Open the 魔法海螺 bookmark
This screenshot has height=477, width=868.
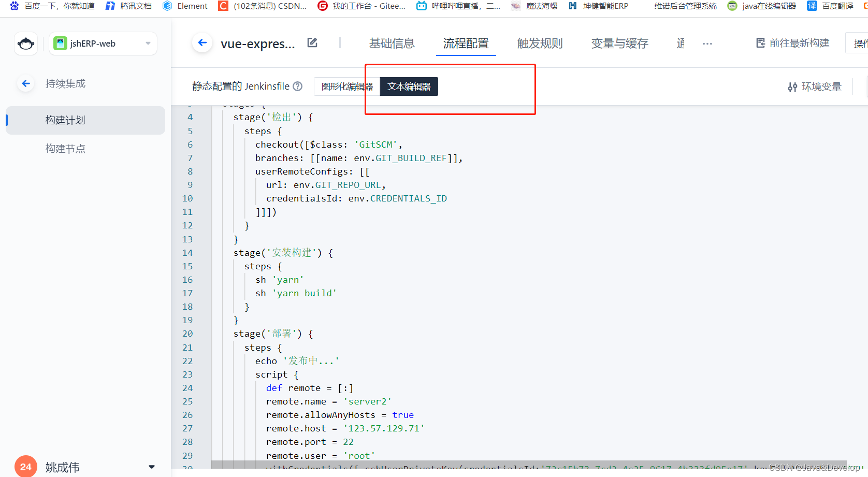tap(534, 6)
